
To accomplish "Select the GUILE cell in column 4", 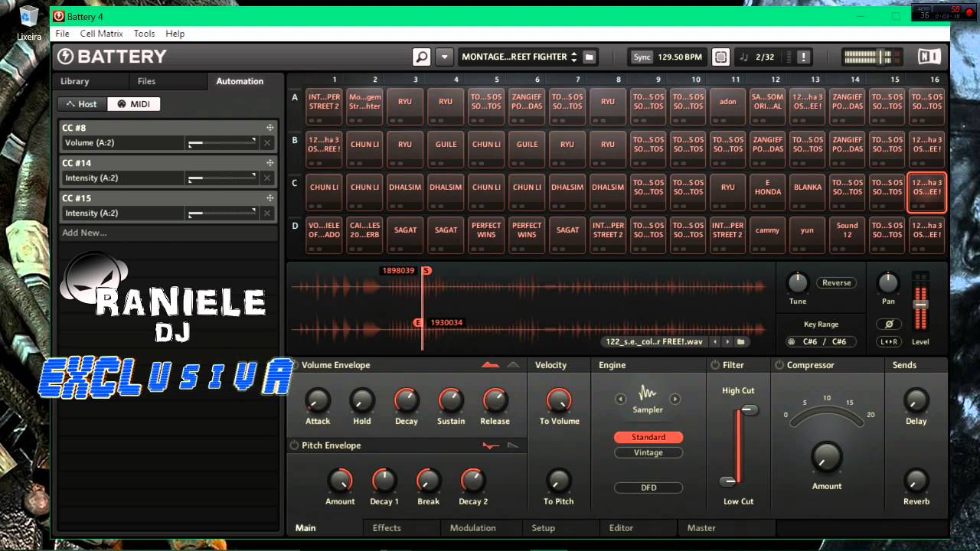I will point(446,148).
